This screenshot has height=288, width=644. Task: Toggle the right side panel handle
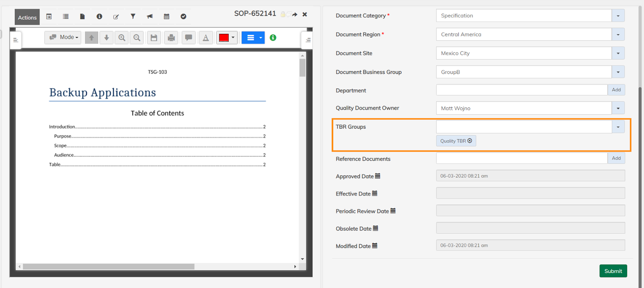[x=308, y=40]
